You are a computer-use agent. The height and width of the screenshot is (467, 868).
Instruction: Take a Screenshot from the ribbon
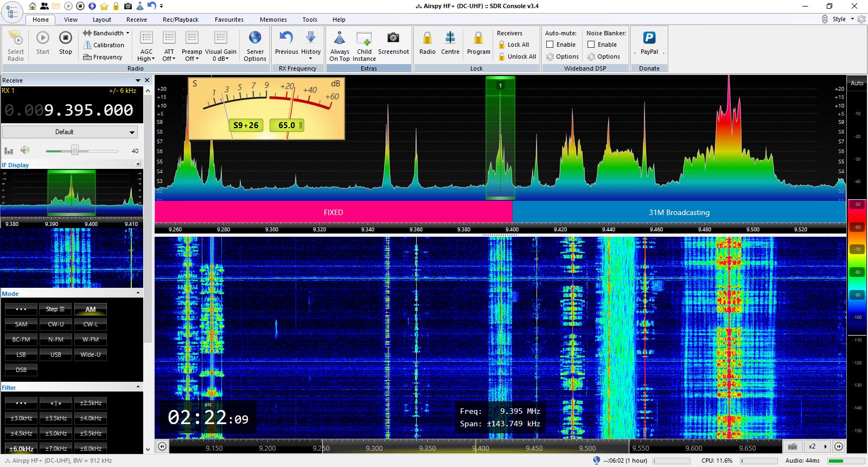pyautogui.click(x=393, y=43)
